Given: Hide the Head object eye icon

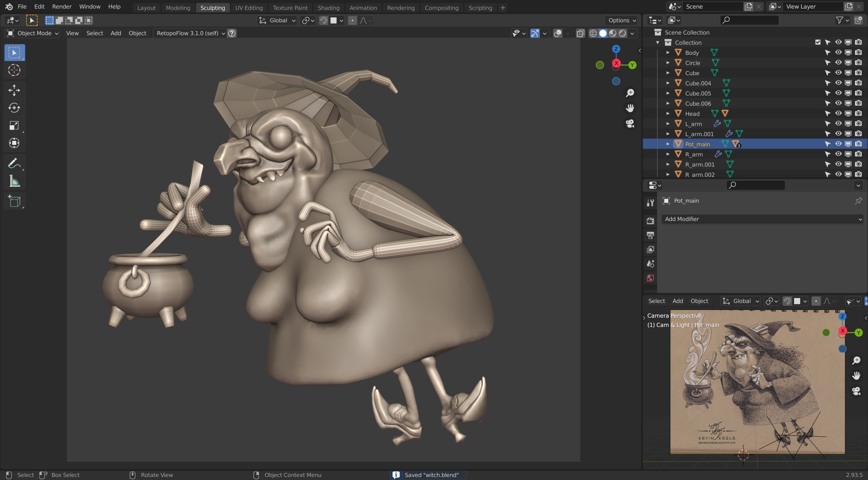Looking at the screenshot, I should [x=838, y=113].
